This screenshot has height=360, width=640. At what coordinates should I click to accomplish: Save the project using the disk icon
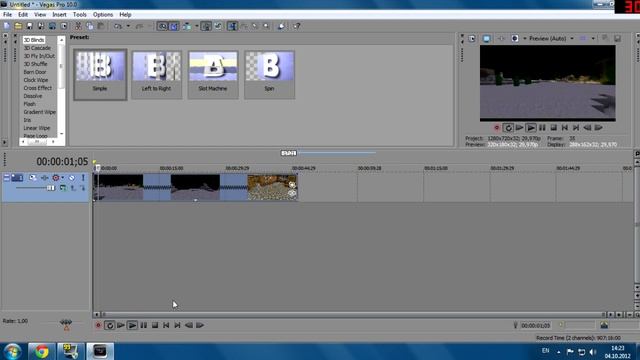tap(29, 26)
